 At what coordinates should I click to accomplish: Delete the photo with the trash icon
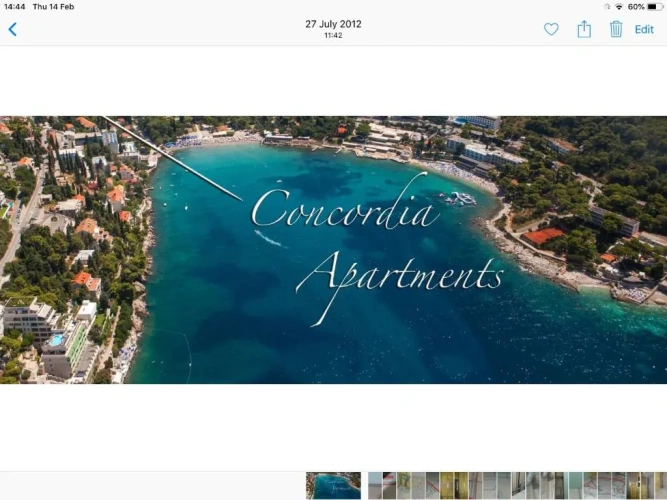pos(616,29)
